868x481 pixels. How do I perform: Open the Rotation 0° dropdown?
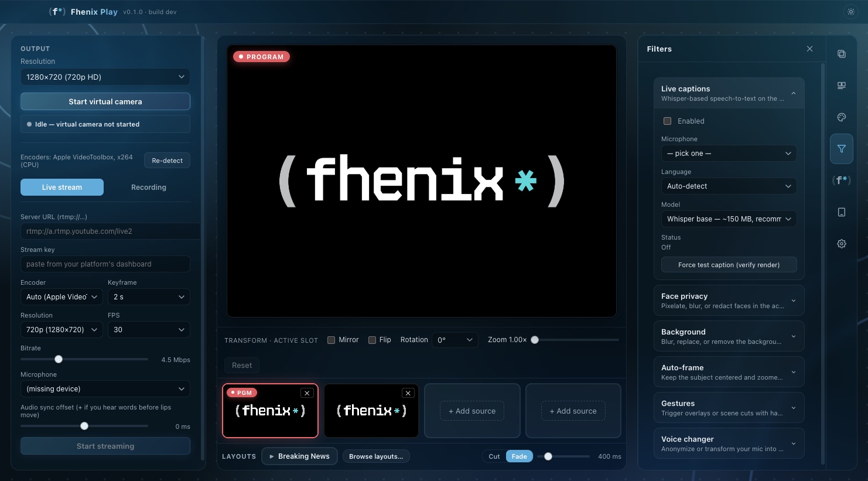tap(455, 340)
